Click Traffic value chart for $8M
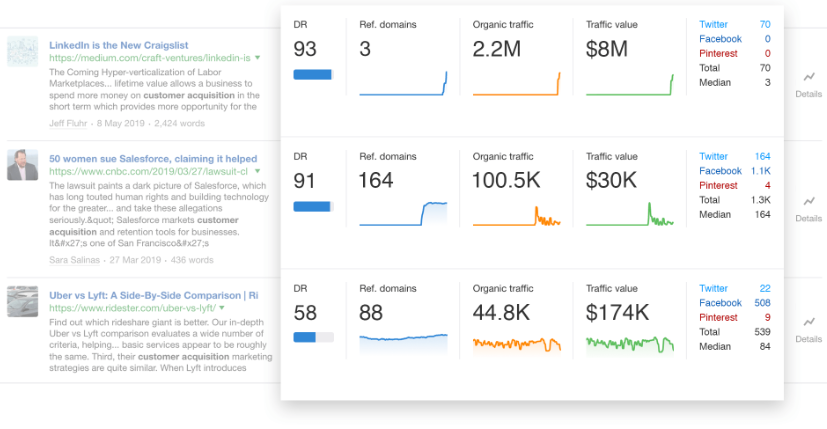 (630, 84)
